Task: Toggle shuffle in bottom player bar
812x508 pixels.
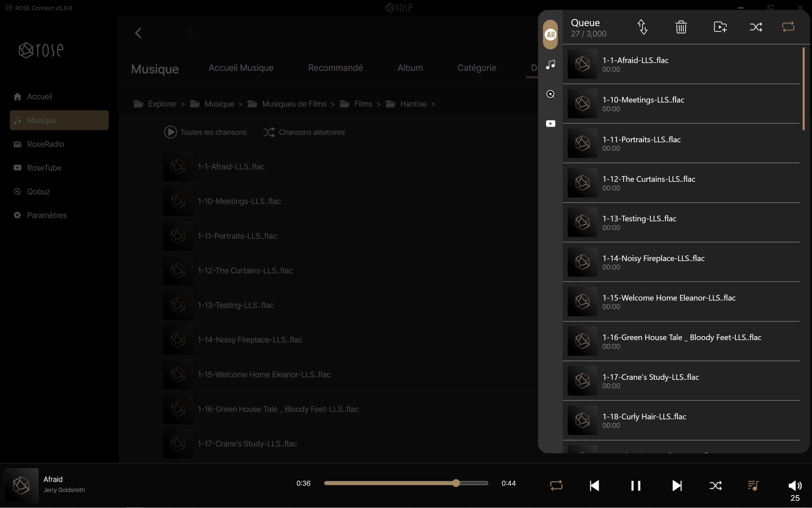Action: click(x=715, y=485)
